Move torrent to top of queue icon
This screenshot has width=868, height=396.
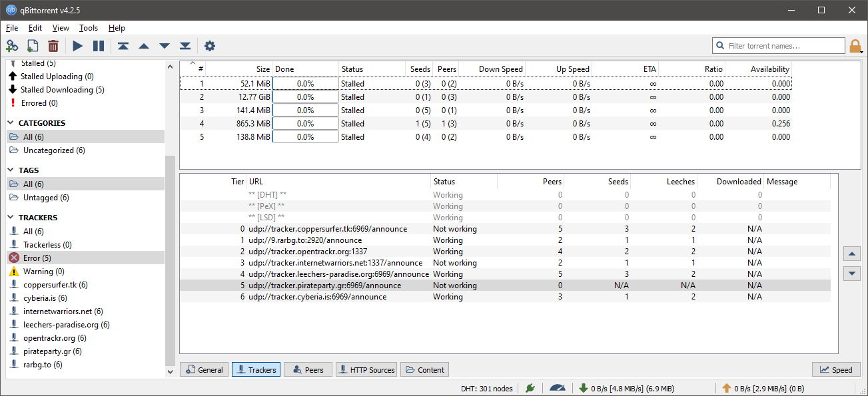pos(123,46)
